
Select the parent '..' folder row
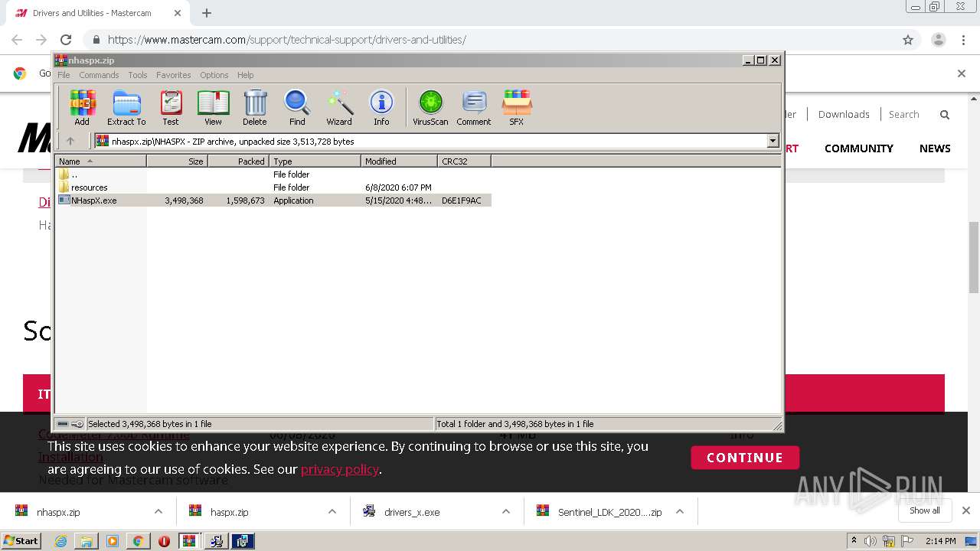click(273, 174)
